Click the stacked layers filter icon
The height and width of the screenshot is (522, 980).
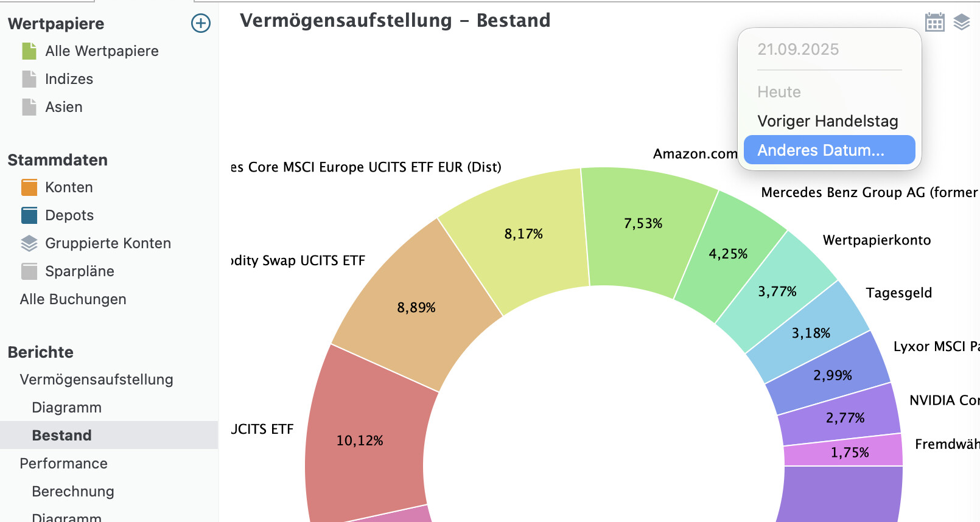pyautogui.click(x=962, y=22)
